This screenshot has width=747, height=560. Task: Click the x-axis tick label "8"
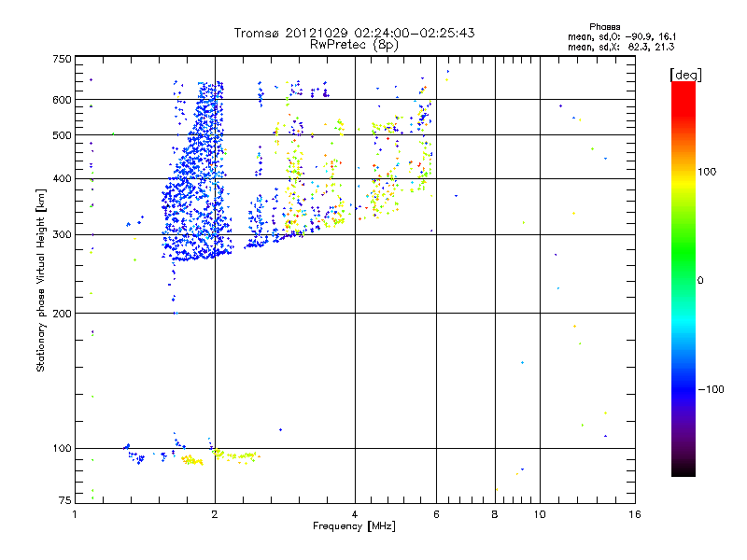495,514
